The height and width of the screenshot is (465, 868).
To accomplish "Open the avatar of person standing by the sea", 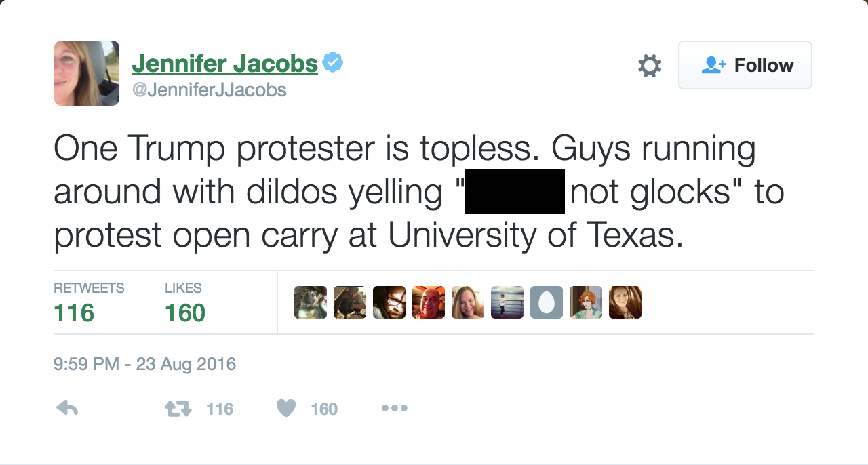I will click(507, 302).
